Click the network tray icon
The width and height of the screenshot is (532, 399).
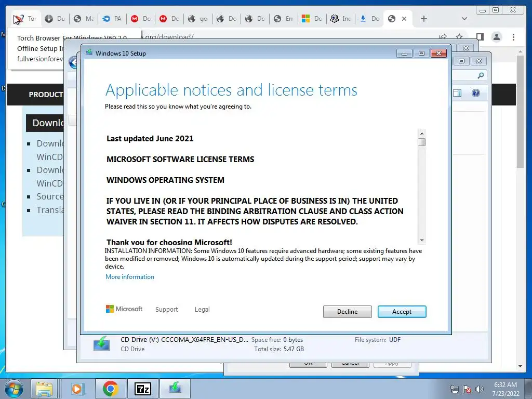coord(454,389)
